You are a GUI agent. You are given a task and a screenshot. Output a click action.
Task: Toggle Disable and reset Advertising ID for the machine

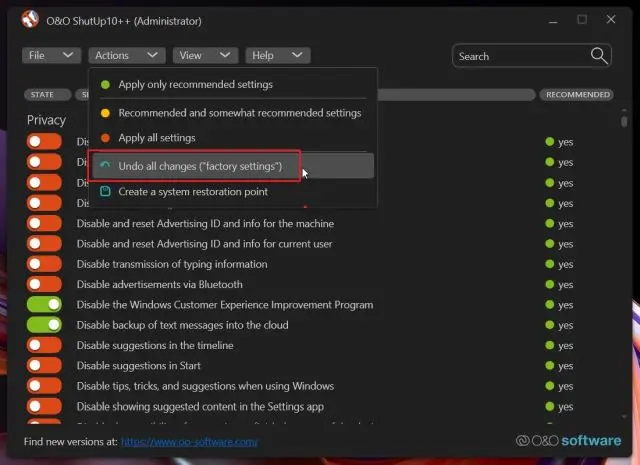[x=44, y=223]
